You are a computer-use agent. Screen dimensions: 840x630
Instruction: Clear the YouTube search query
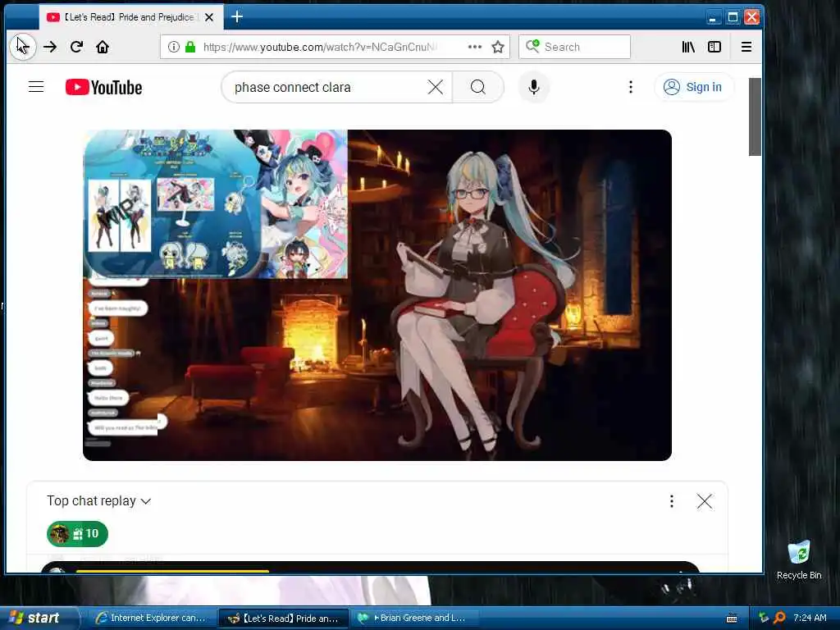[x=436, y=87]
